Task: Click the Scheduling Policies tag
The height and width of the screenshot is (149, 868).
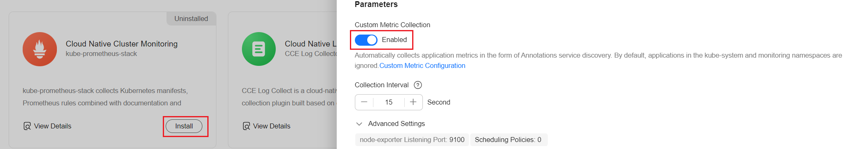Action: coord(508,140)
